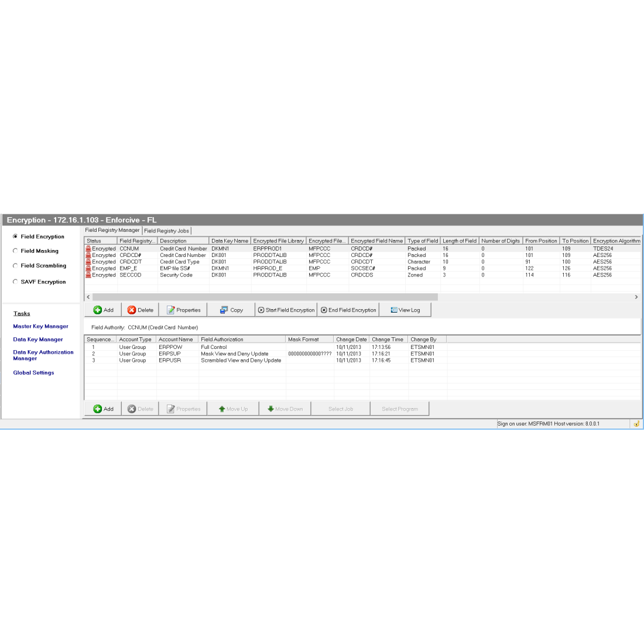The height and width of the screenshot is (644, 644).
Task: Enable the Field Masking option
Action: 15,251
